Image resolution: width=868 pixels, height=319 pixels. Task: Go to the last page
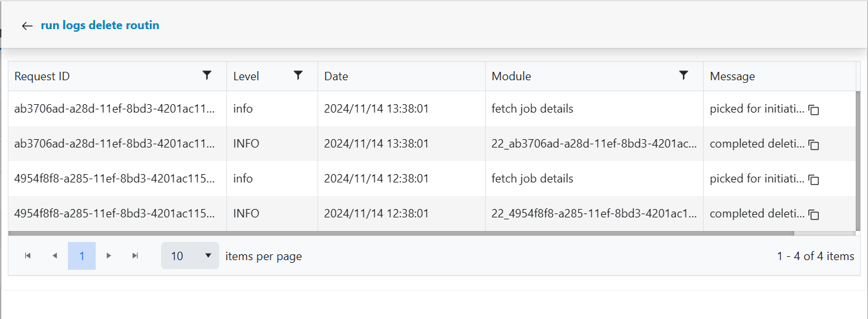click(x=135, y=256)
